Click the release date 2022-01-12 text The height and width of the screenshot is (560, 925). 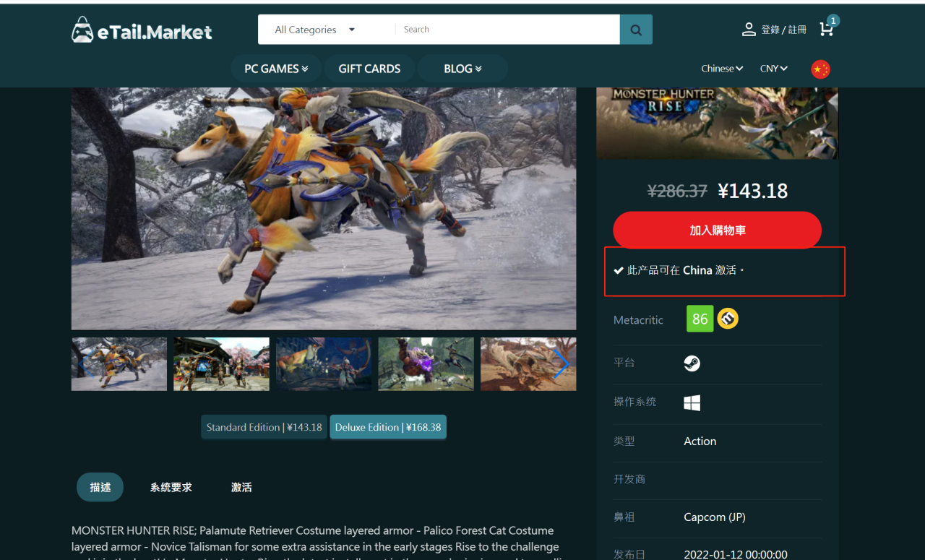[736, 554]
